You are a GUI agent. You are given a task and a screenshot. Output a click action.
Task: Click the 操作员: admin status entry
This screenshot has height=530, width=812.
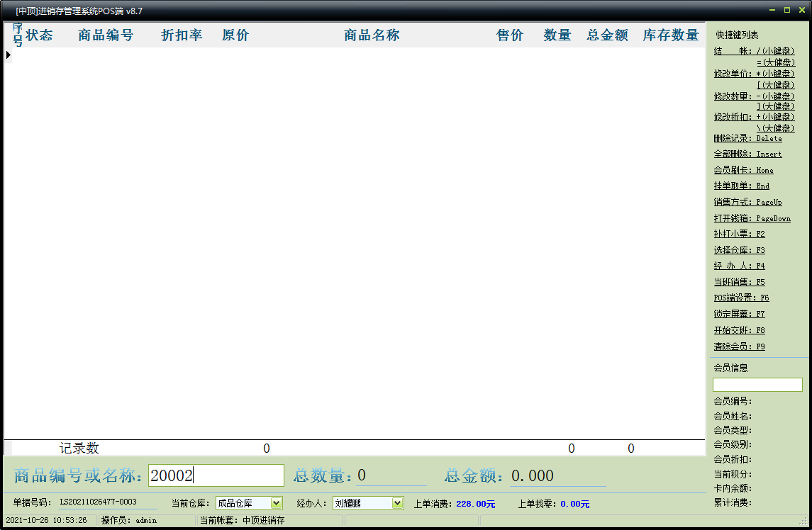129,520
